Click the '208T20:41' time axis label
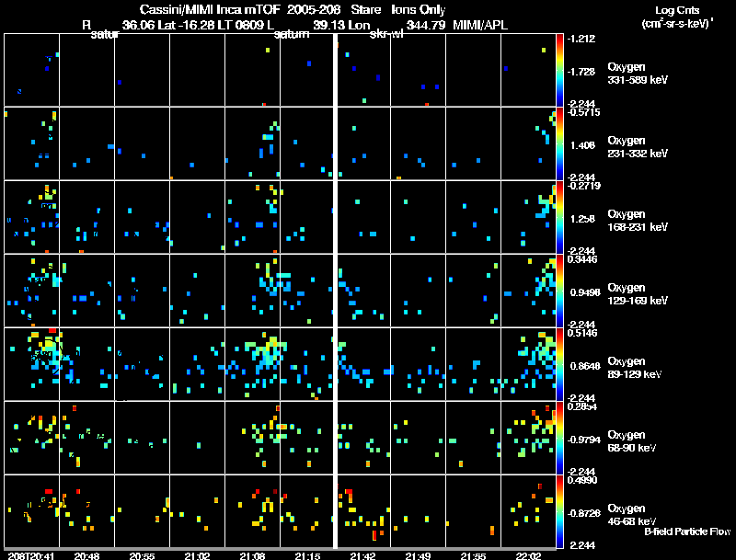Screen dimensions: 736x560 31,556
